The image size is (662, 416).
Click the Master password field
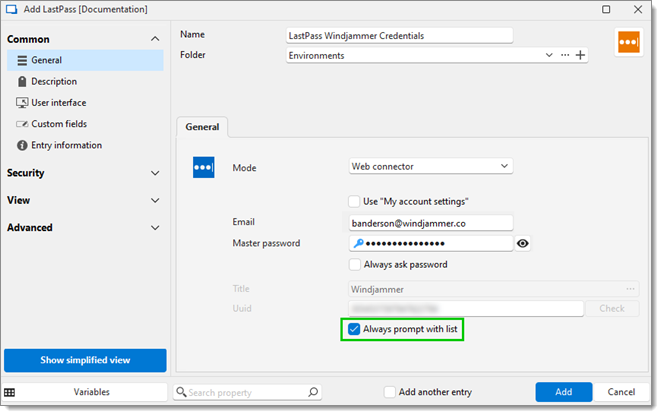(431, 243)
